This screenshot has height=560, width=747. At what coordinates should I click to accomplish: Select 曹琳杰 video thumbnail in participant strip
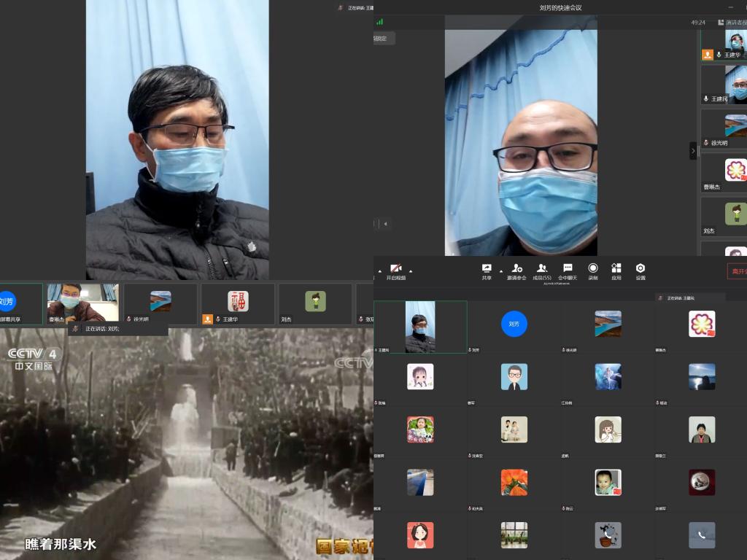tap(82, 302)
